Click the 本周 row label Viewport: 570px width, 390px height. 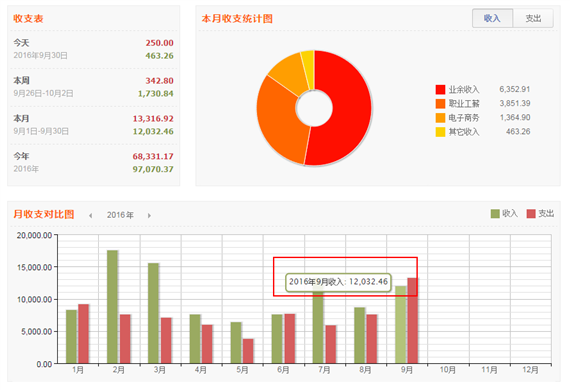[21, 81]
